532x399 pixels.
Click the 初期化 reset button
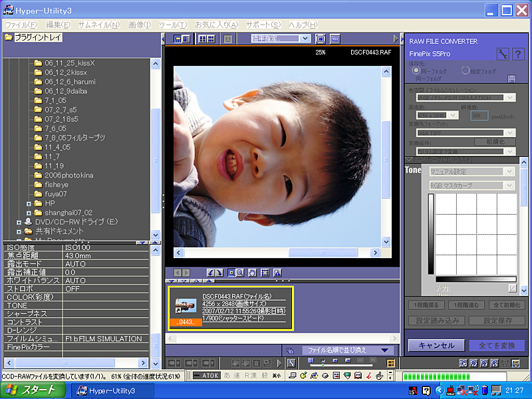(495, 142)
